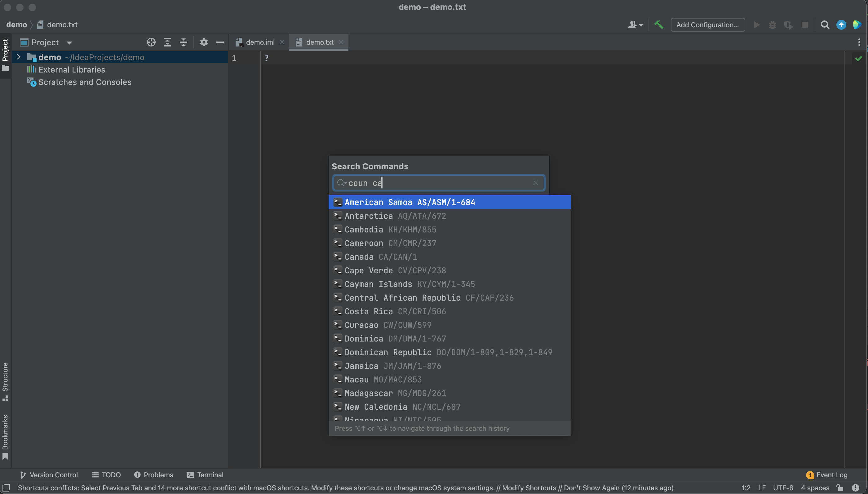Select Cambodia KH/KHM/855 result
The height and width of the screenshot is (494, 868).
click(449, 229)
